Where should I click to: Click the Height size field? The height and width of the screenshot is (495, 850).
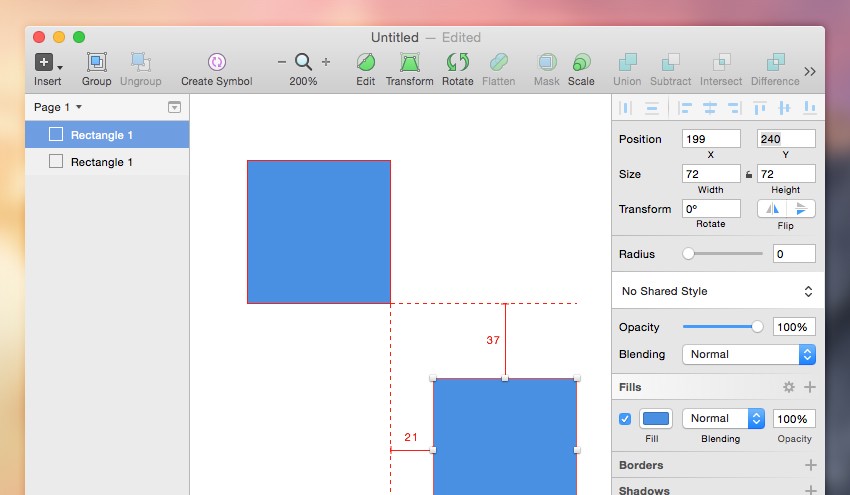(x=786, y=174)
